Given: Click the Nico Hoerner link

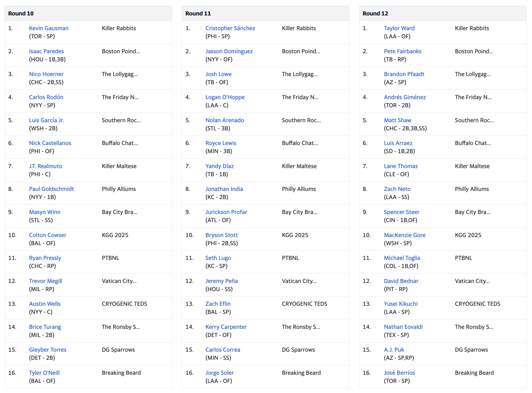Looking at the screenshot, I should click(46, 74).
